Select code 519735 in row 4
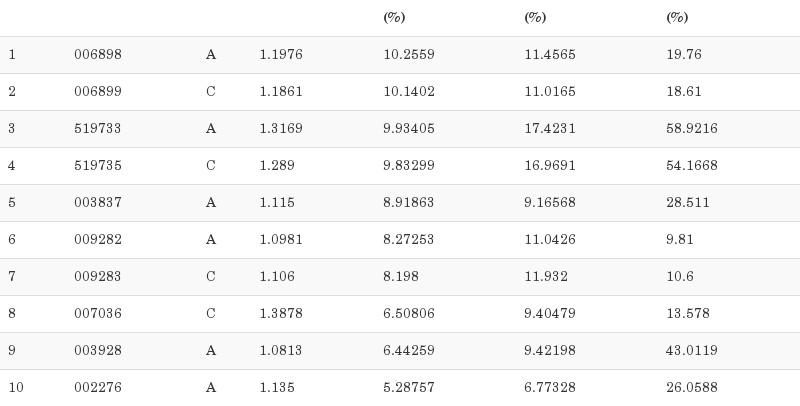Screen dimensions: 800x406 98,166
